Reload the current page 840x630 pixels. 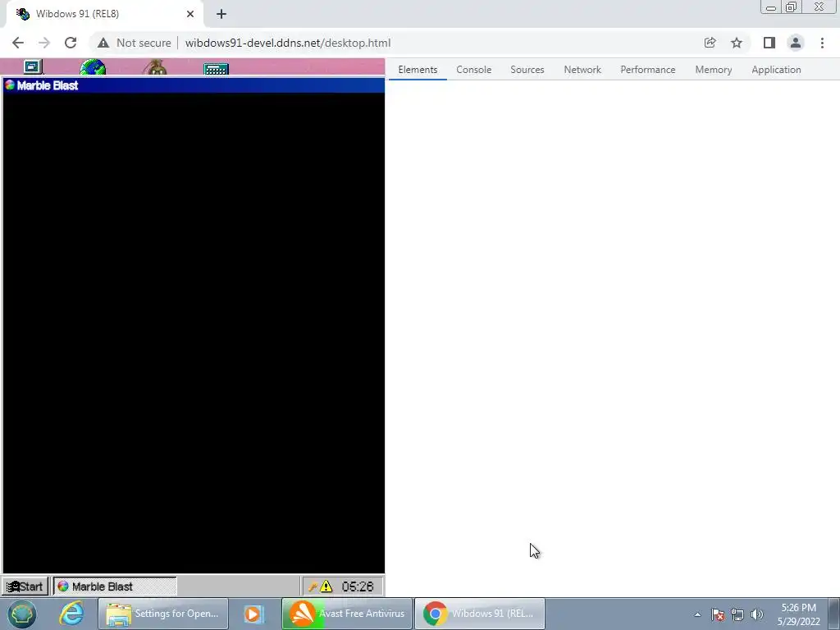(71, 43)
